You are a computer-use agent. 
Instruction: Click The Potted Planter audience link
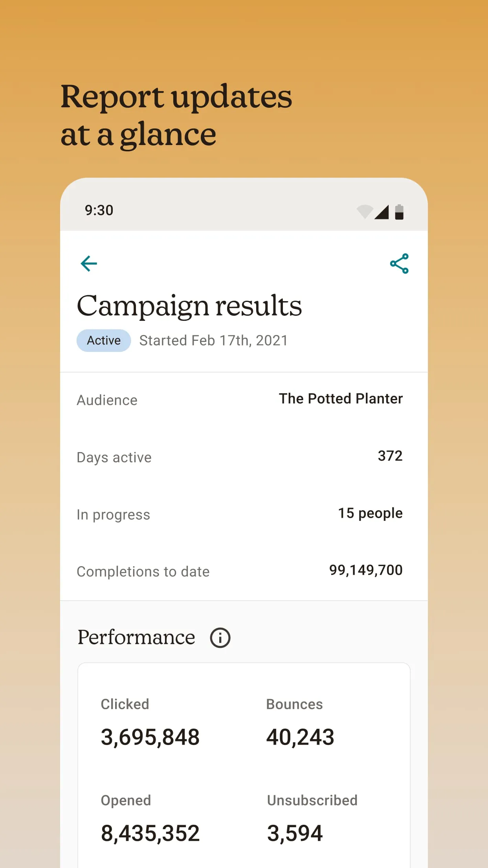pyautogui.click(x=341, y=398)
